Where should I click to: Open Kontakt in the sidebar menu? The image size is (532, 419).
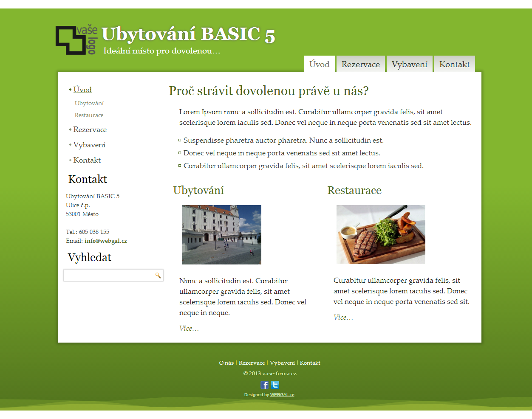[x=87, y=160]
